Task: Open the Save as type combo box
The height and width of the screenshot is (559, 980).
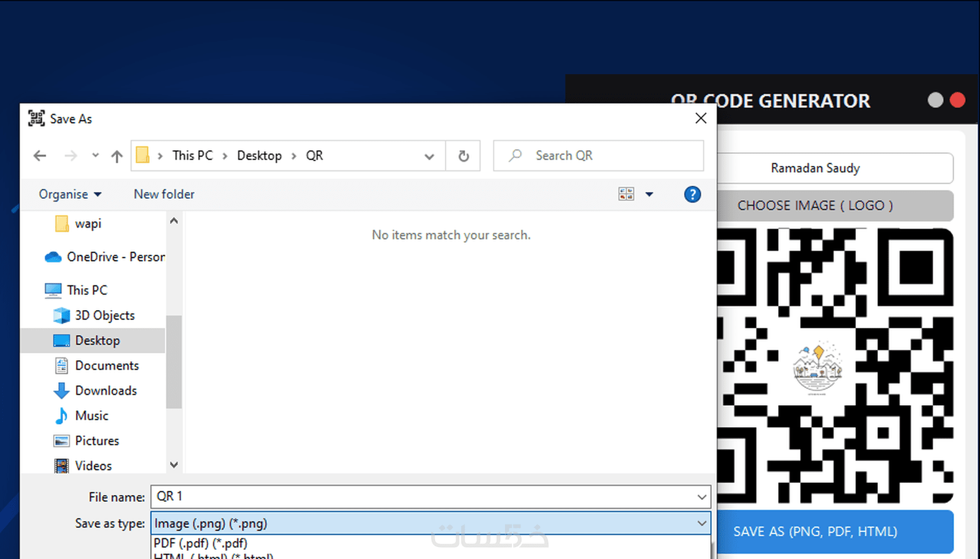Action: pyautogui.click(x=431, y=523)
